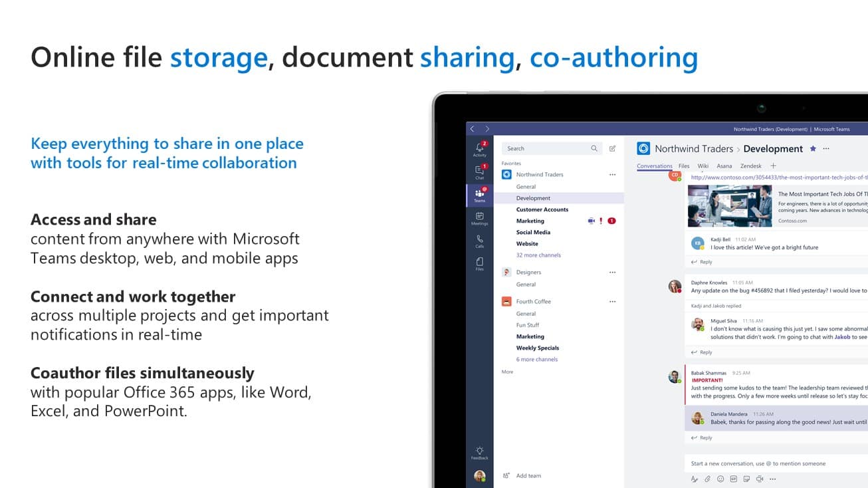
Task: Open the emoji picker in compose bar
Action: [x=720, y=479]
